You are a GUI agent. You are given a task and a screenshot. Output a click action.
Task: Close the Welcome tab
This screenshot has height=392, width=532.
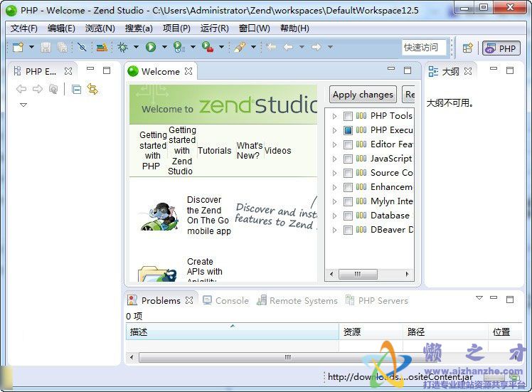click(x=188, y=71)
